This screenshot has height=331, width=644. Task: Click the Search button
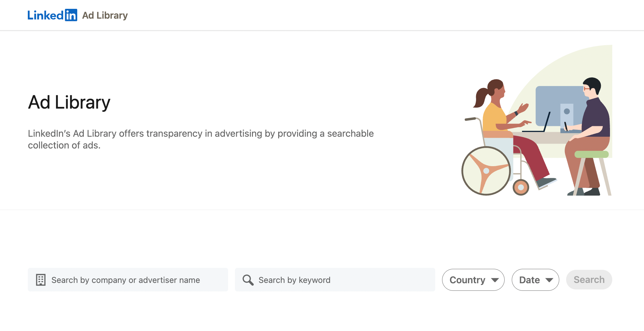tap(589, 280)
